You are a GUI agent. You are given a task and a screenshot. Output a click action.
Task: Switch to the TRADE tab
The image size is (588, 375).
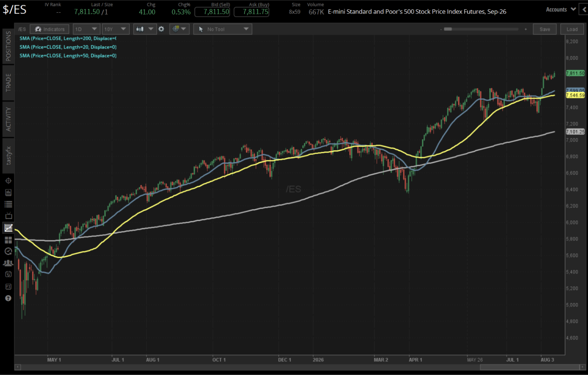8,83
